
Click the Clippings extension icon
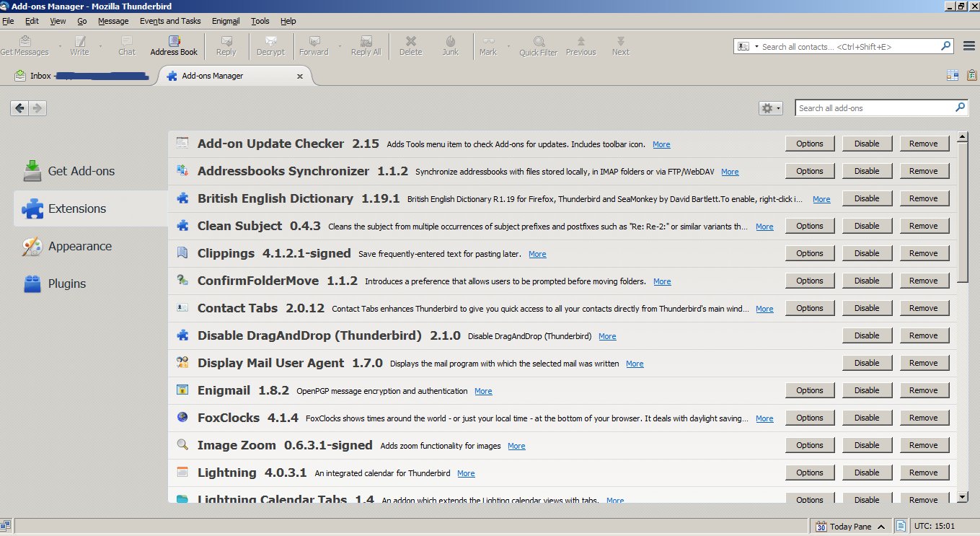182,253
